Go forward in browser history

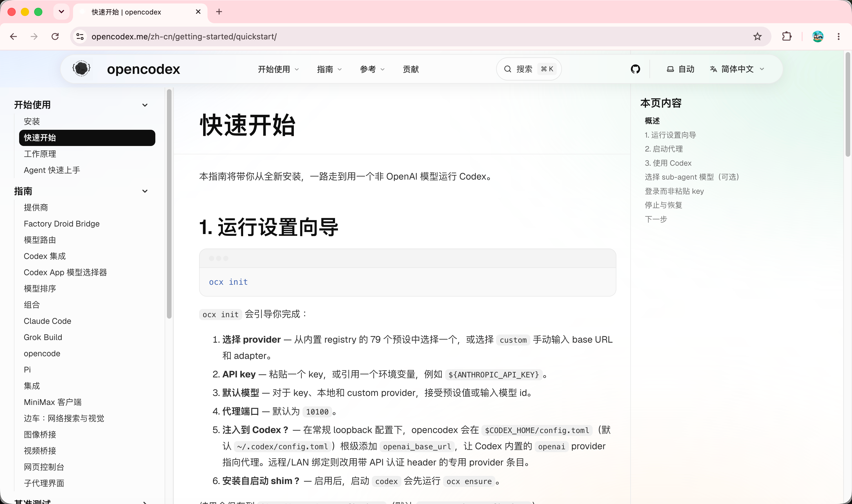coord(34,36)
